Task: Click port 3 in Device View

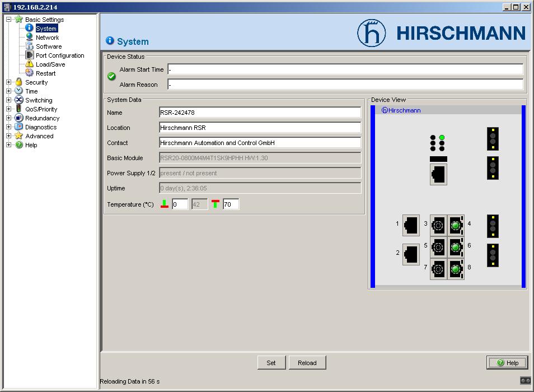Action: click(438, 225)
